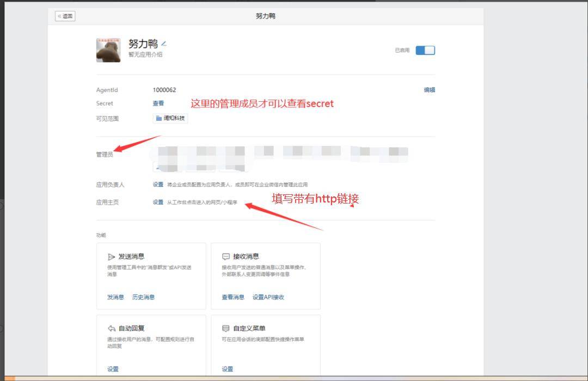
Task: Click the 自动回复 reply arrow icon
Action: [x=112, y=328]
